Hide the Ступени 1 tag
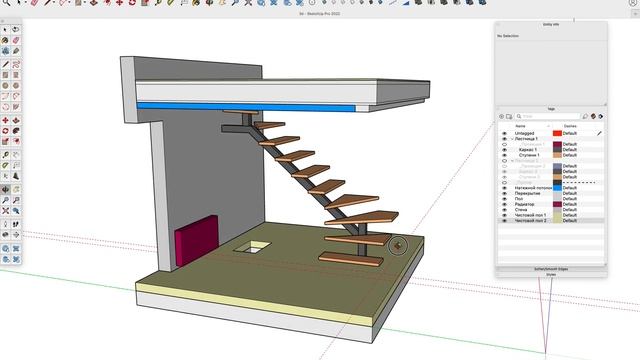This screenshot has width=640, height=360. point(504,156)
